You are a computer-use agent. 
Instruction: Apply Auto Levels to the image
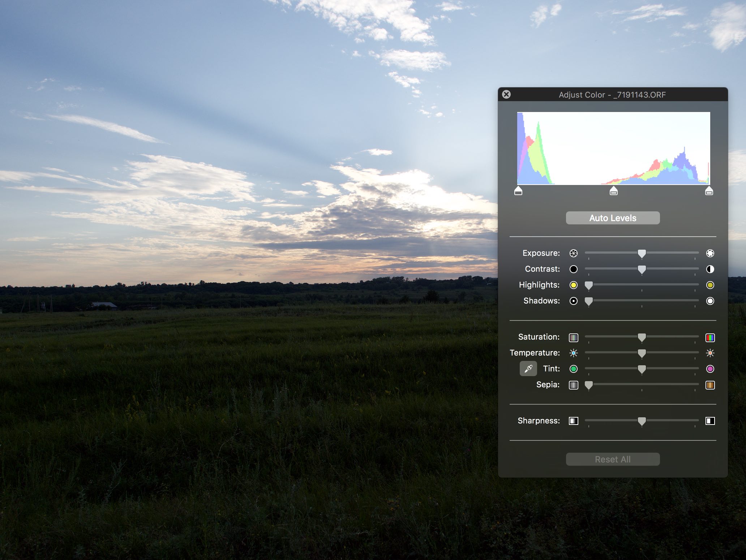tap(613, 218)
